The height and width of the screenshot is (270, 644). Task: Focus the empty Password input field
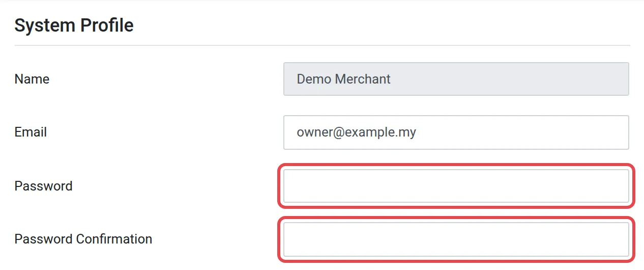click(456, 186)
